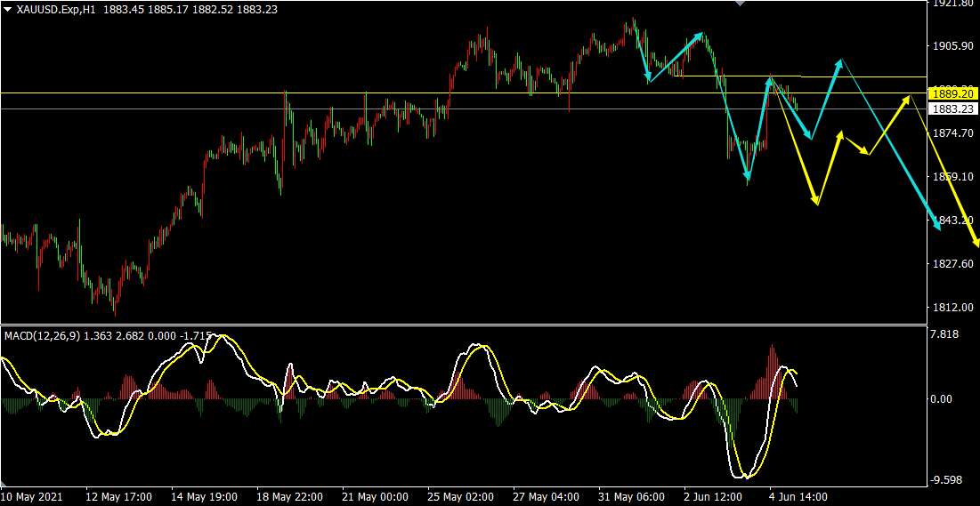Click the MACD(12,26,9) indicator label
The image size is (980, 506).
41,335
